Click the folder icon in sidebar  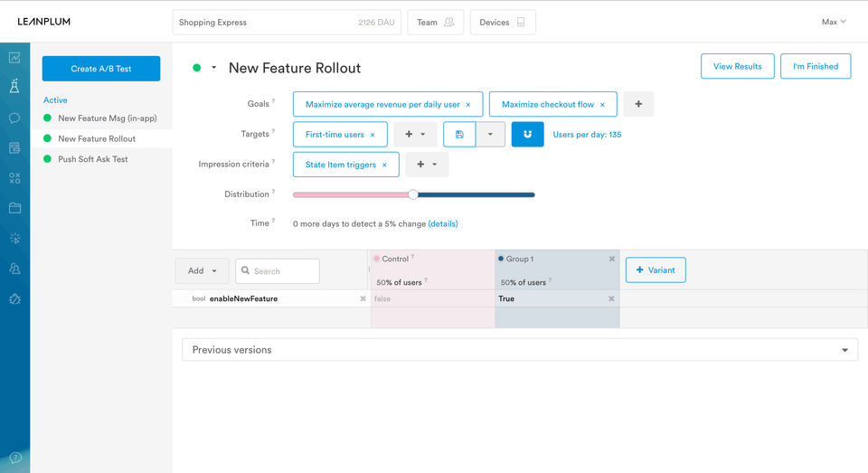(14, 208)
